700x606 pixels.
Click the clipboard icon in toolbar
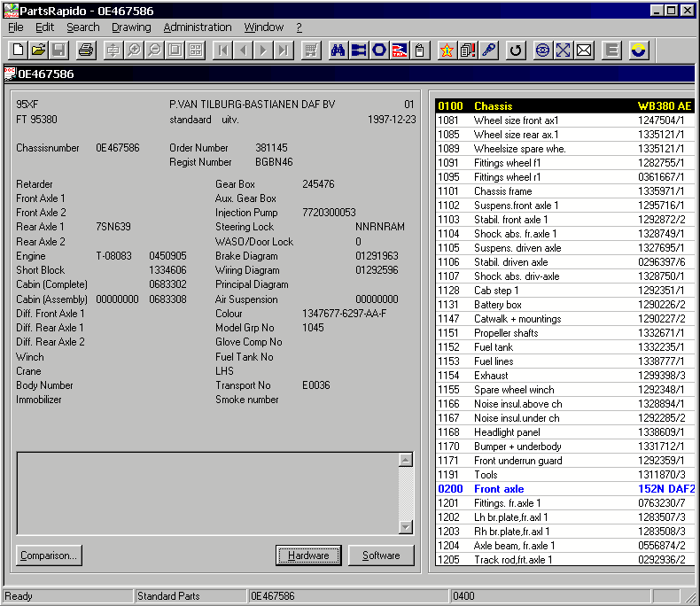(420, 50)
